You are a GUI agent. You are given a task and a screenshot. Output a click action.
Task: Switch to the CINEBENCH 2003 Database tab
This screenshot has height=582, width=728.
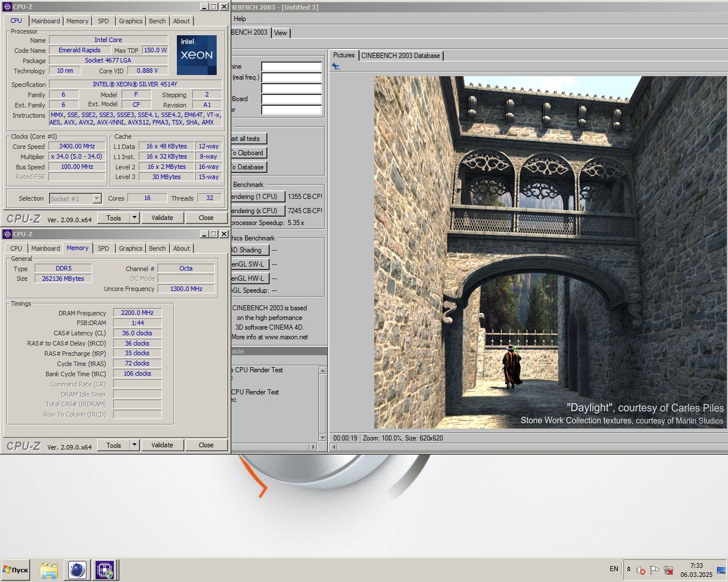tap(400, 56)
